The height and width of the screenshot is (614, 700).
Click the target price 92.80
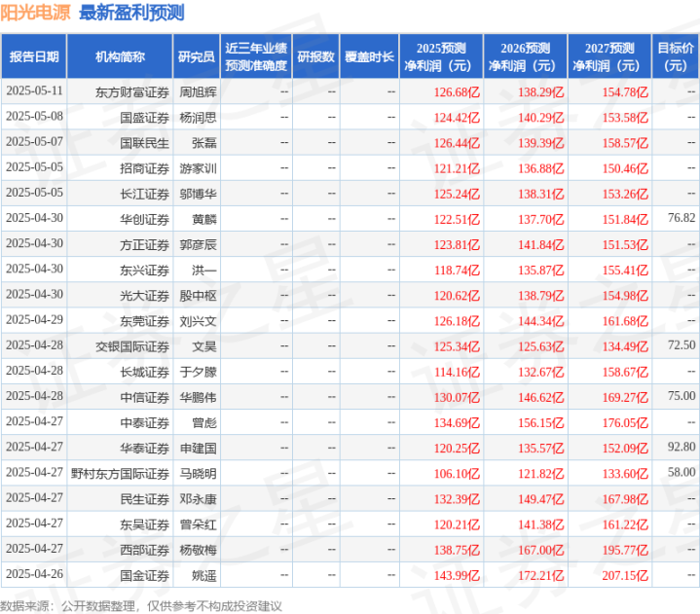[x=682, y=447]
